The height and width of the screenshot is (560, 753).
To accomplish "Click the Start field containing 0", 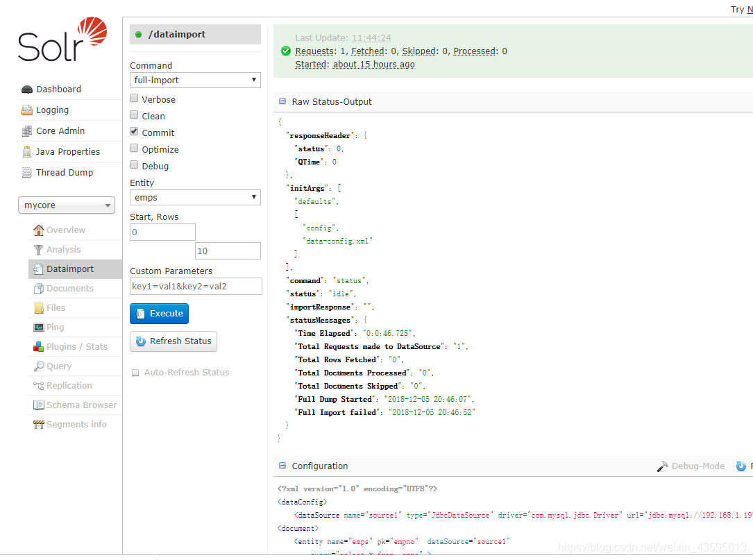I will tap(162, 232).
